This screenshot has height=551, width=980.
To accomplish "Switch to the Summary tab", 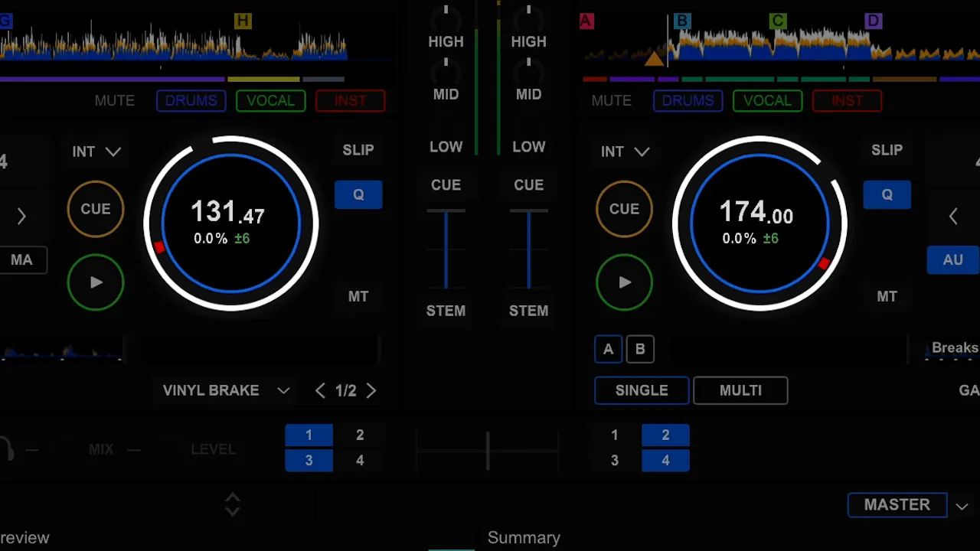I will click(x=524, y=537).
